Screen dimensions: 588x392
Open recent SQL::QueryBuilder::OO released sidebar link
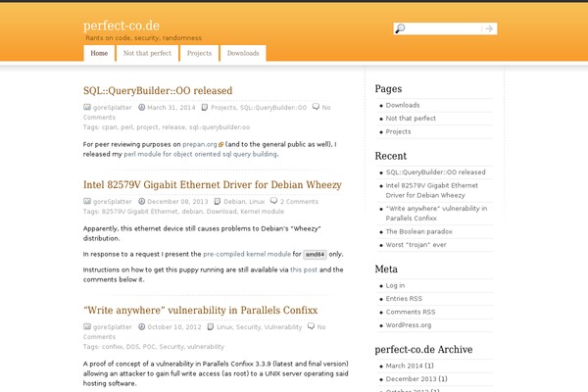click(435, 172)
